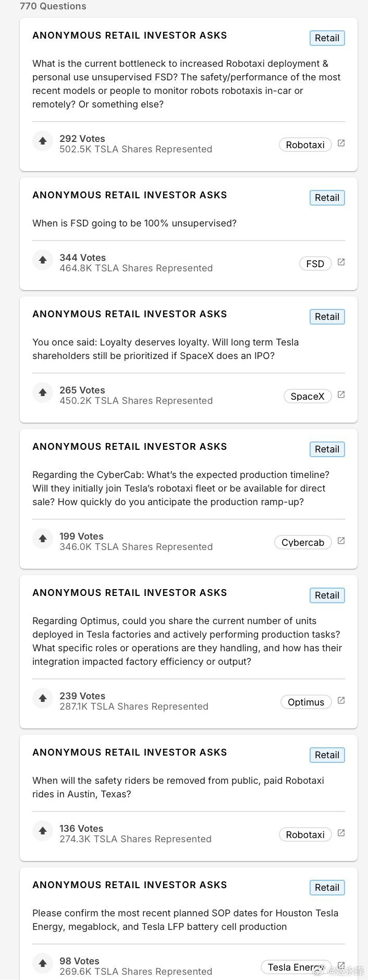This screenshot has height=980, width=368.
Task: Filter by the FSD topic tag
Action: coord(315,264)
